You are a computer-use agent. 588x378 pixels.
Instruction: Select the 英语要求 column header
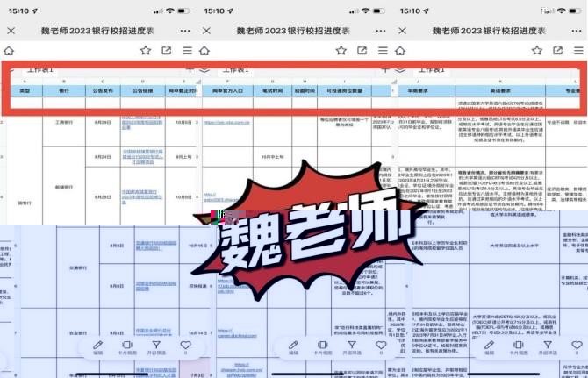coord(500,90)
